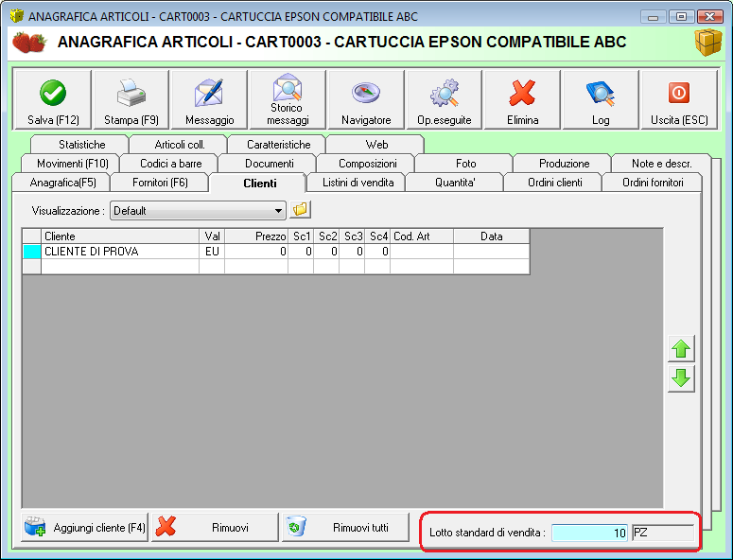This screenshot has height=560, width=733.
Task: Click the Data column header
Action: coord(491,236)
